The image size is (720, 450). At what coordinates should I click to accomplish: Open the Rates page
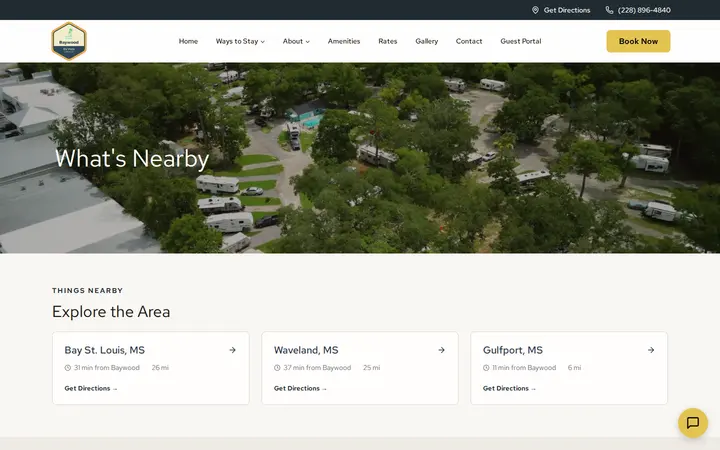click(x=388, y=41)
